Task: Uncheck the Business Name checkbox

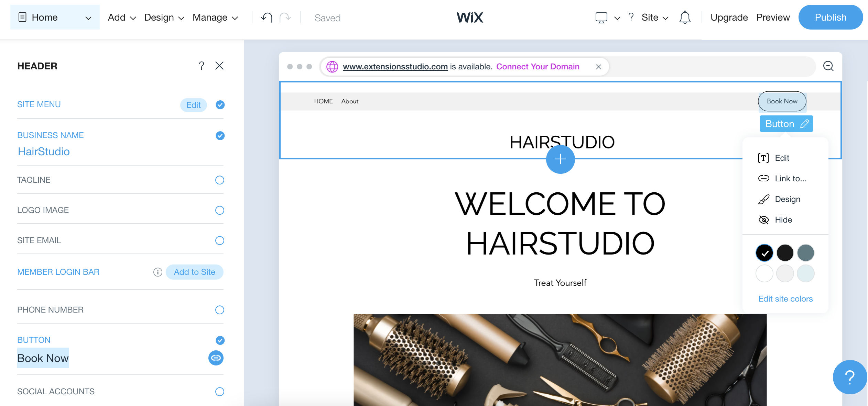Action: (220, 136)
